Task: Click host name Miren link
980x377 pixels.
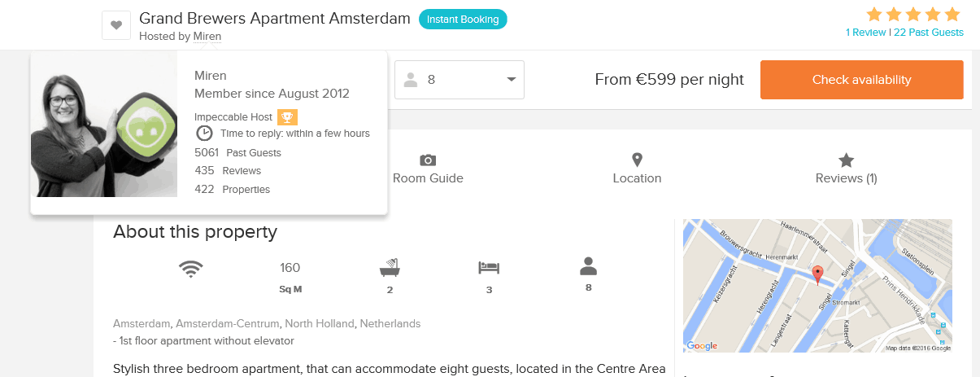Action: pyautogui.click(x=207, y=36)
